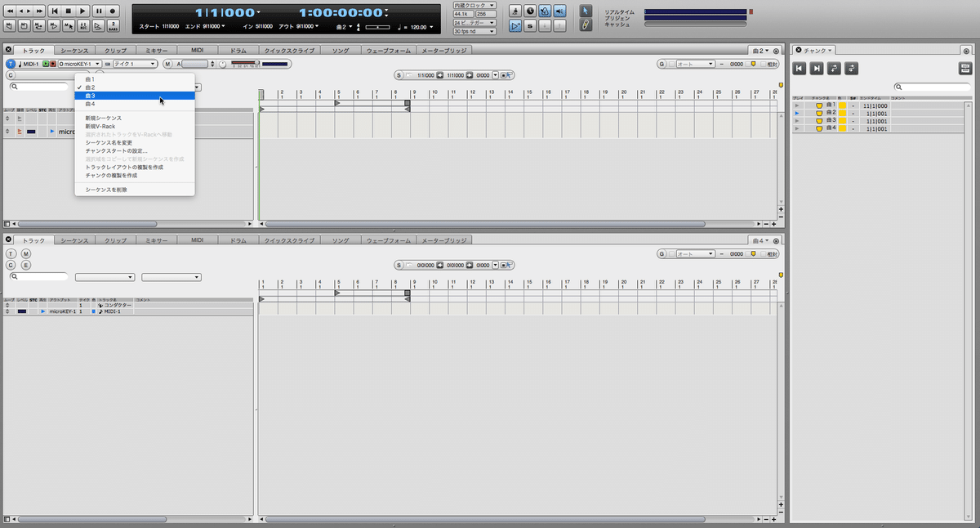Viewport: 980px width, 528px height.
Task: Open the チャンク panel title dropdown
Action: tap(819, 51)
